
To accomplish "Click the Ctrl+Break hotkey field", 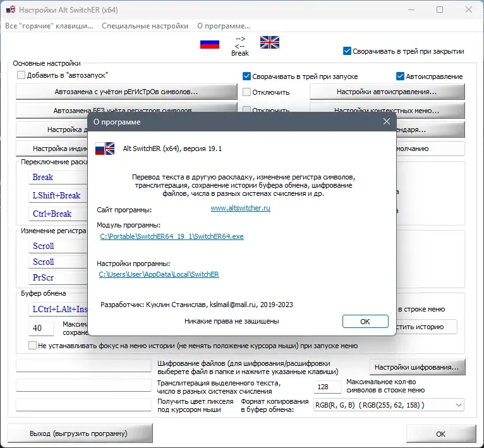I will click(58, 214).
